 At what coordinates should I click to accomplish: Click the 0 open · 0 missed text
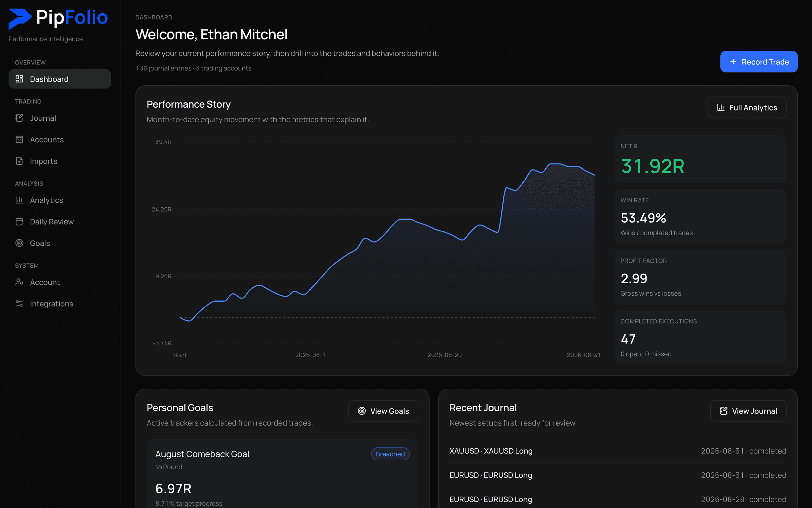click(x=646, y=354)
